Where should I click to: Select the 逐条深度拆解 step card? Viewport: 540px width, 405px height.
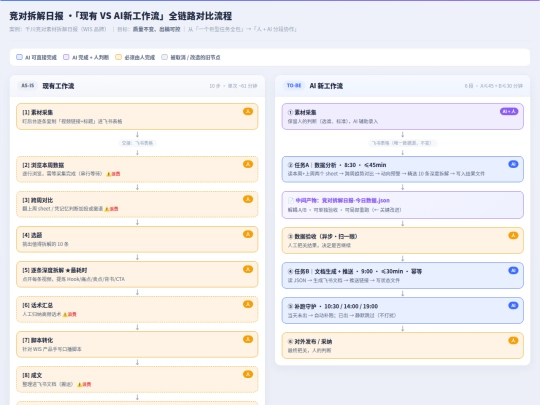coord(137,274)
